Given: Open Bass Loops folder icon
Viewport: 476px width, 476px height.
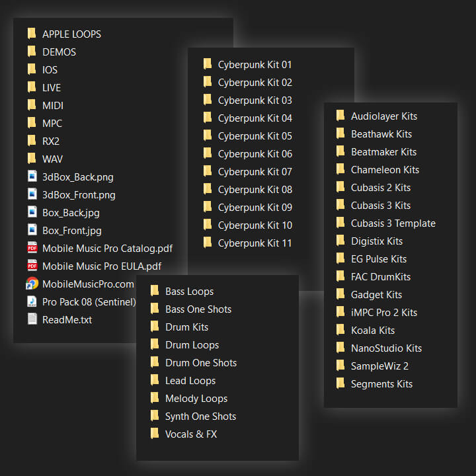Looking at the screenshot, I should pyautogui.click(x=155, y=291).
